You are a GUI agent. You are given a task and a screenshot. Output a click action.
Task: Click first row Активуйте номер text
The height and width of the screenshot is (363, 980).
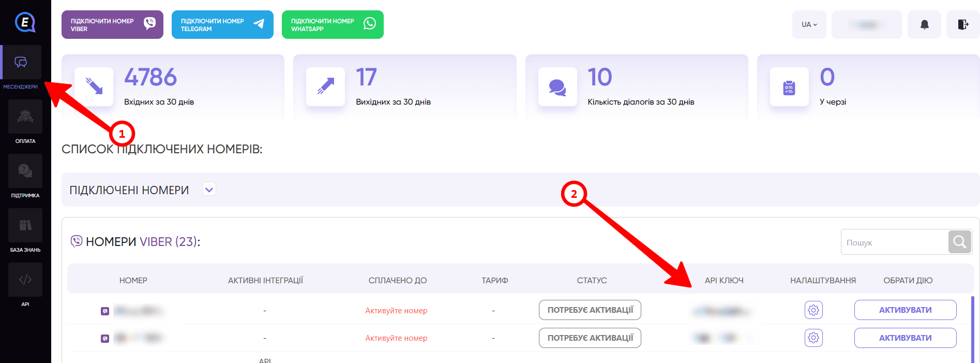click(x=396, y=311)
